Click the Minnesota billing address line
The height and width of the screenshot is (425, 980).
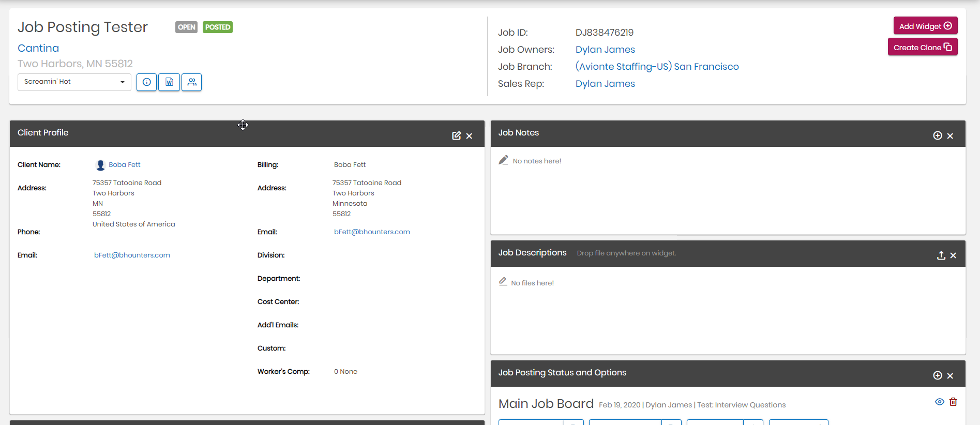point(350,204)
